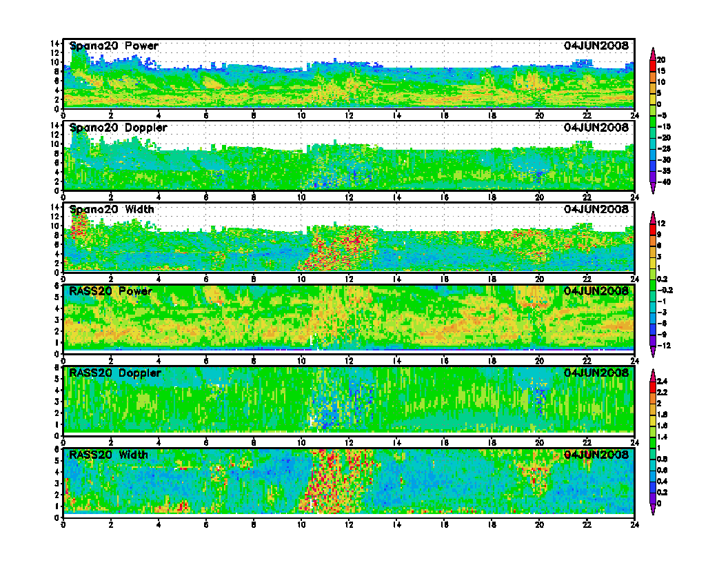Image resolution: width=728 pixels, height=563 pixels.
Task: Select the RASS20 Doppler panel title
Action: point(114,373)
